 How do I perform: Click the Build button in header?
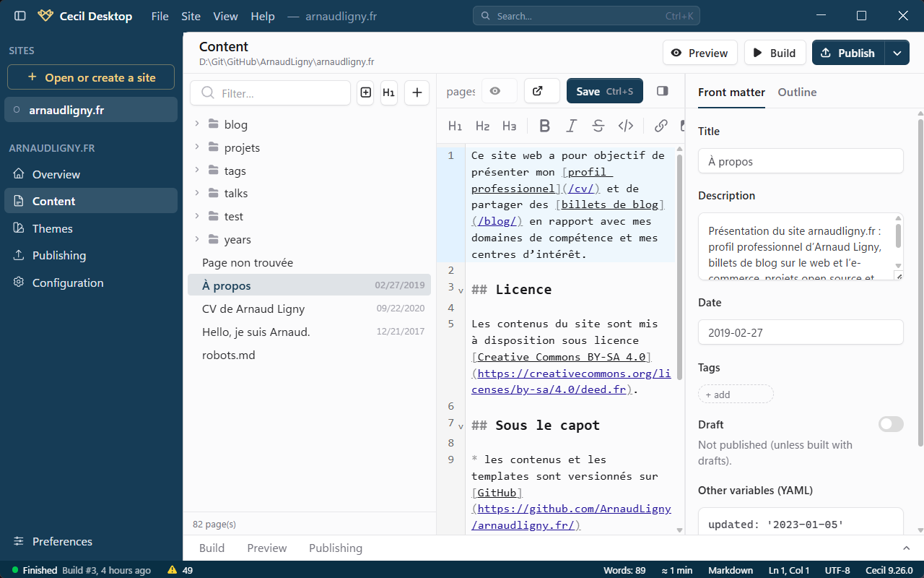tap(775, 53)
